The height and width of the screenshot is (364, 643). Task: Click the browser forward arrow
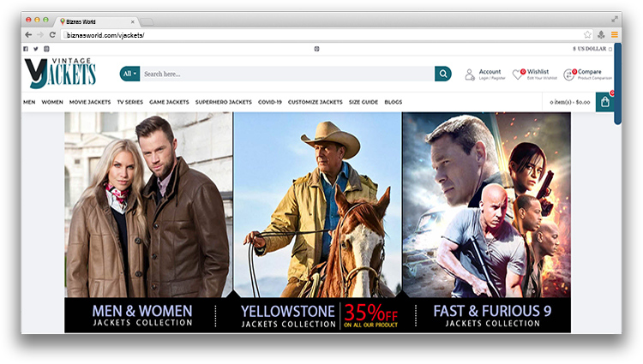point(40,35)
